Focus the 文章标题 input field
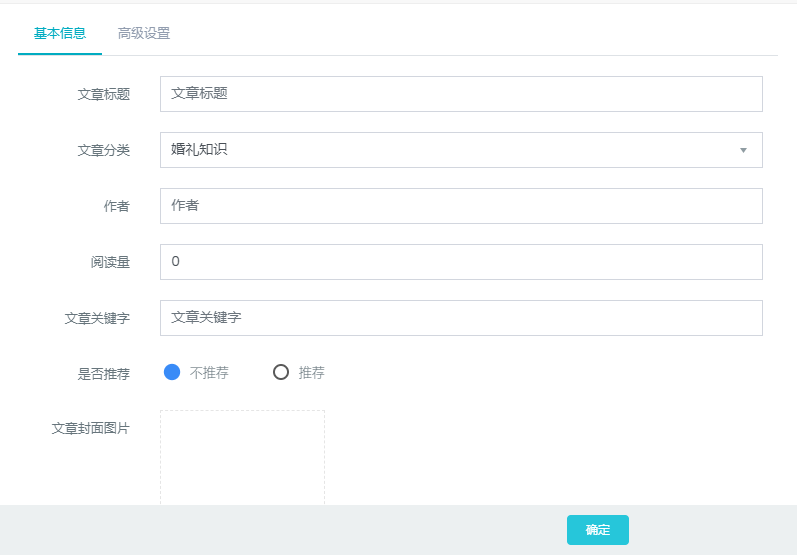 point(461,94)
